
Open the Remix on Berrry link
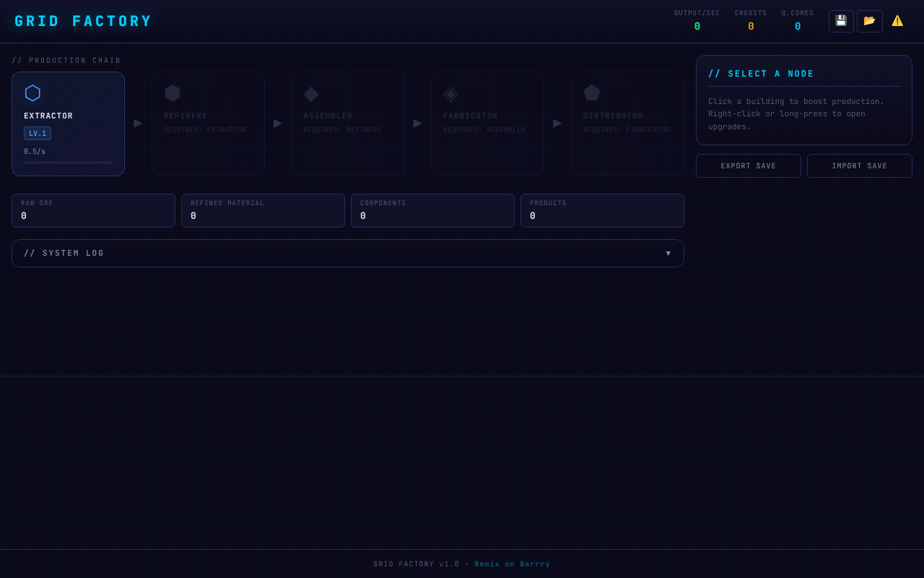point(513,564)
